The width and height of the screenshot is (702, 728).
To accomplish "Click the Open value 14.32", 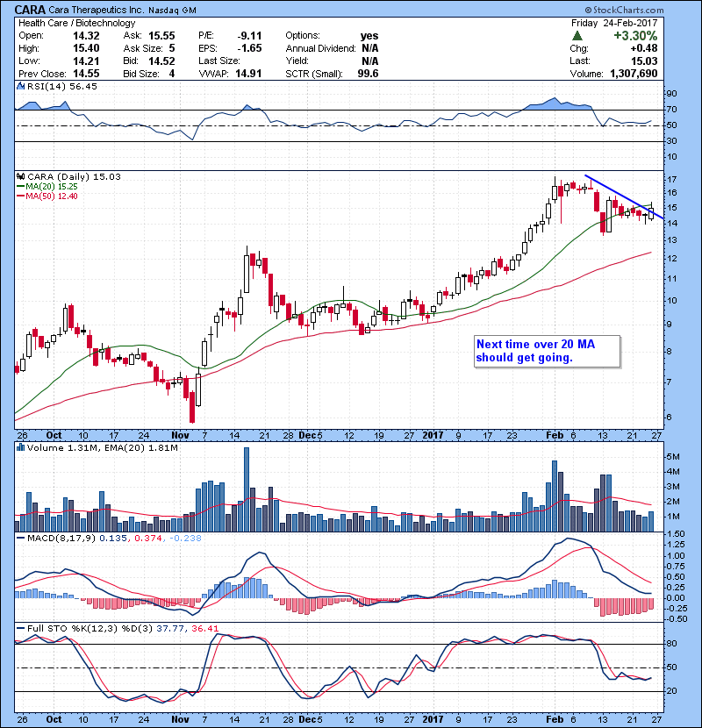I will (x=86, y=36).
